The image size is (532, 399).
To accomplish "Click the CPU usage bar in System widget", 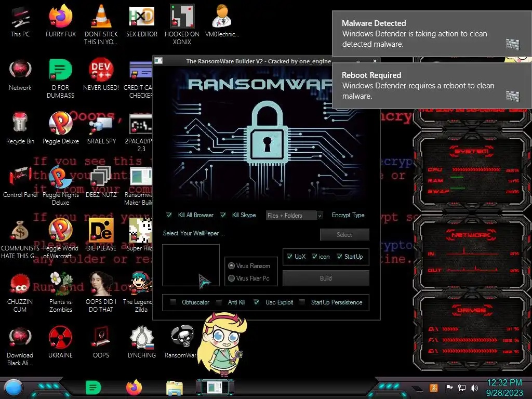I will 476,169.
